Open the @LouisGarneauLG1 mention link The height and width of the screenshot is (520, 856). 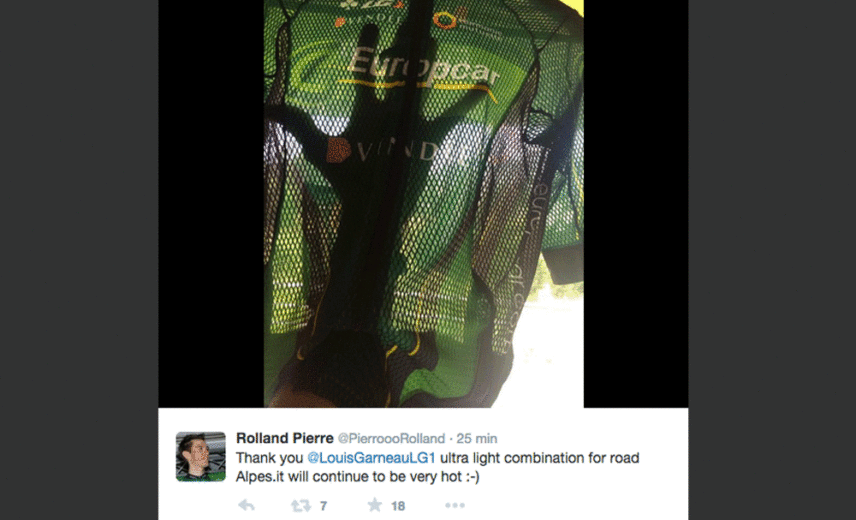click(x=371, y=458)
